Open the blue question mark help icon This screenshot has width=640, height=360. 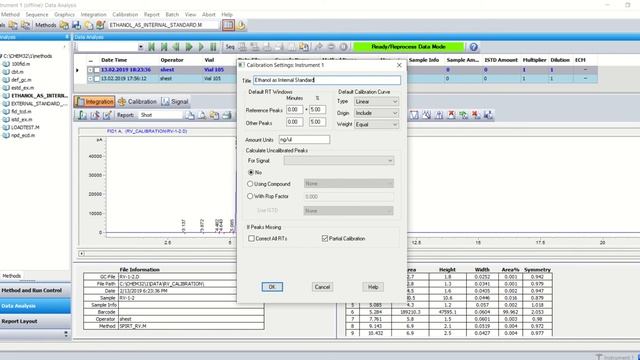473,47
